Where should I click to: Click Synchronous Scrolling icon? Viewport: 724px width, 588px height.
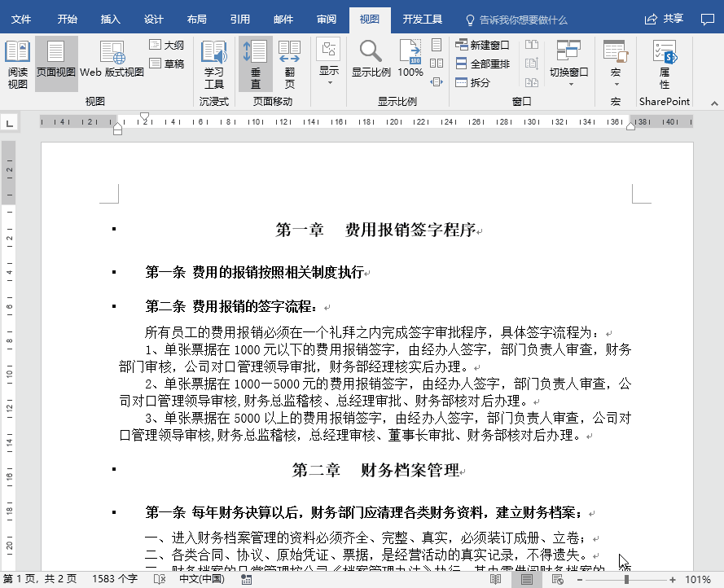(x=532, y=64)
